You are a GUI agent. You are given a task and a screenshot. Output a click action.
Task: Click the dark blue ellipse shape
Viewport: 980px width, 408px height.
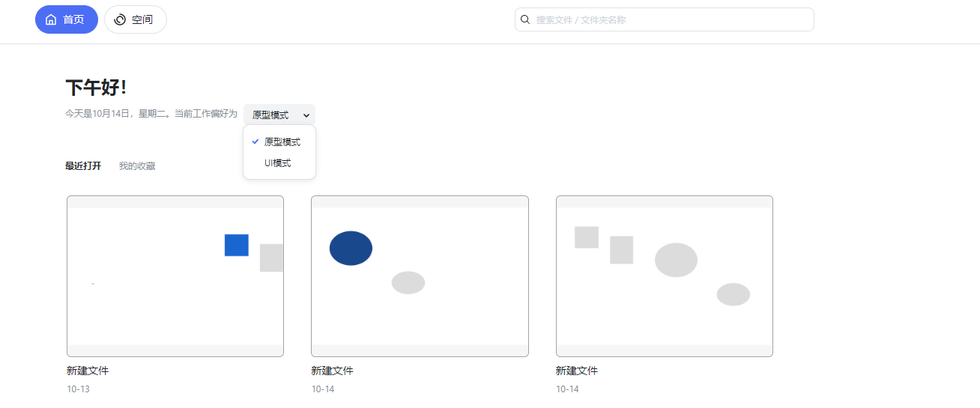pos(351,248)
